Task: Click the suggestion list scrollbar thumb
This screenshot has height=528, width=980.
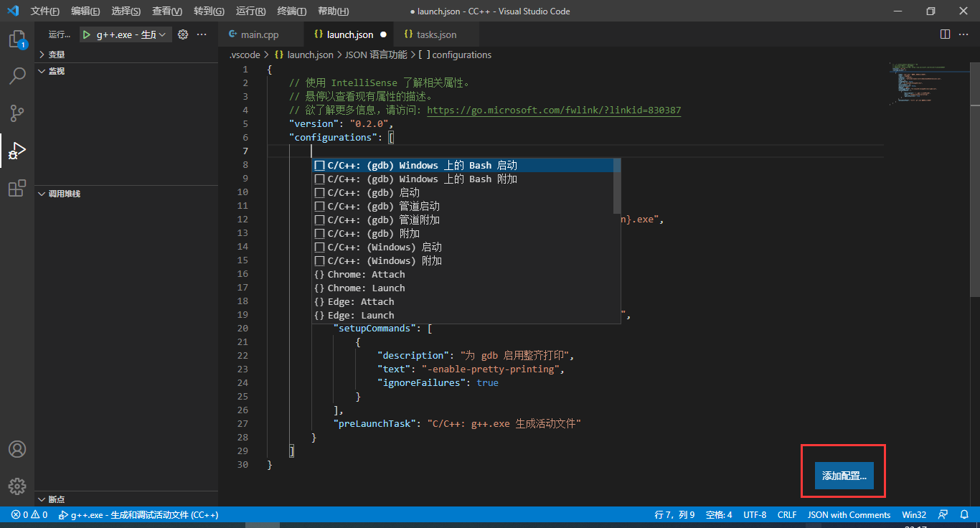Action: pos(617,187)
